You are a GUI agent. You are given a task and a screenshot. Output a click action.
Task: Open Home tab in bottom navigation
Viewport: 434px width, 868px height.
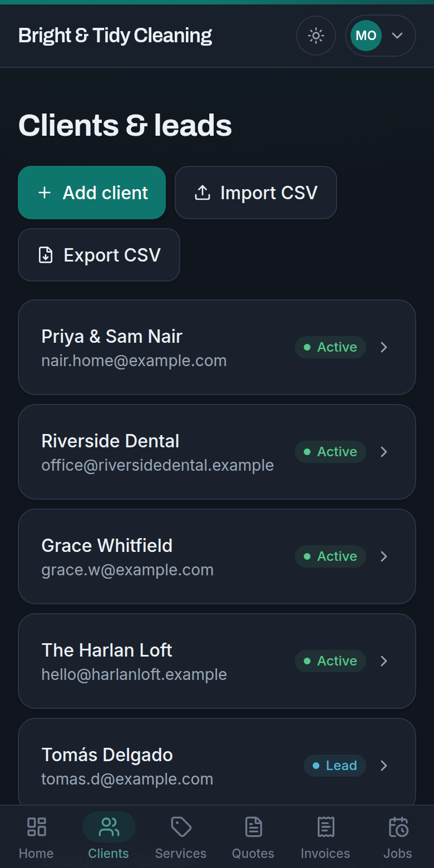(x=36, y=838)
